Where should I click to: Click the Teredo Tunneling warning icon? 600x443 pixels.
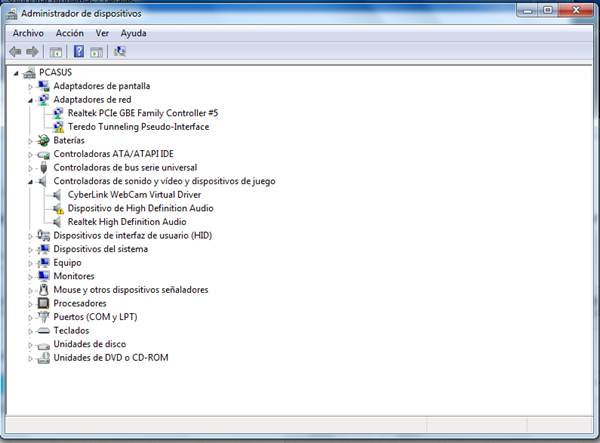[x=58, y=127]
